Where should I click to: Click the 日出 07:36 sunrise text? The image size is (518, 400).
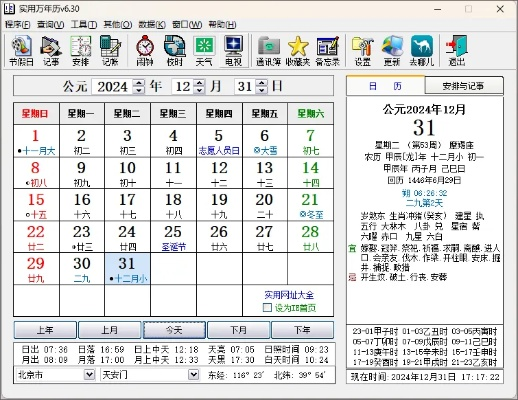45,350
